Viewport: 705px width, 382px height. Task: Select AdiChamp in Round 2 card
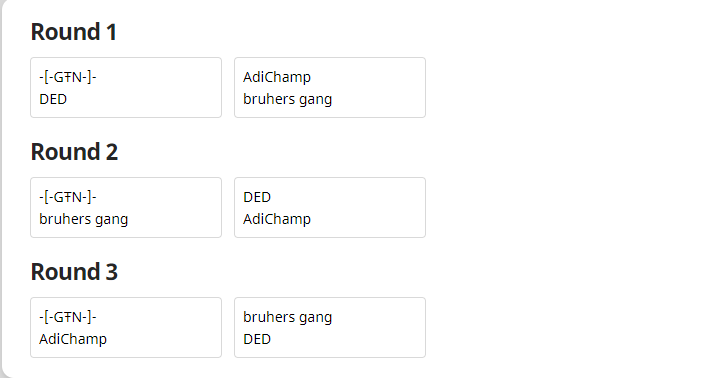[277, 219]
